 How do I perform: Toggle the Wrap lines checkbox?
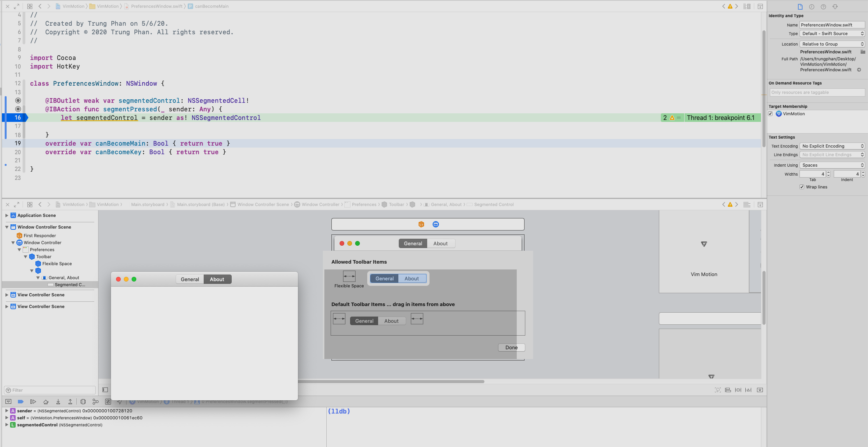pyautogui.click(x=802, y=187)
